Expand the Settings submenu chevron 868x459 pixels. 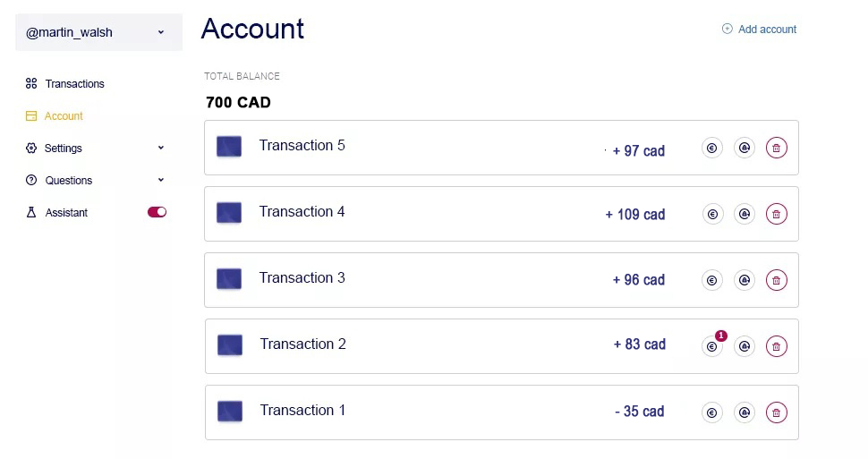[x=161, y=149]
